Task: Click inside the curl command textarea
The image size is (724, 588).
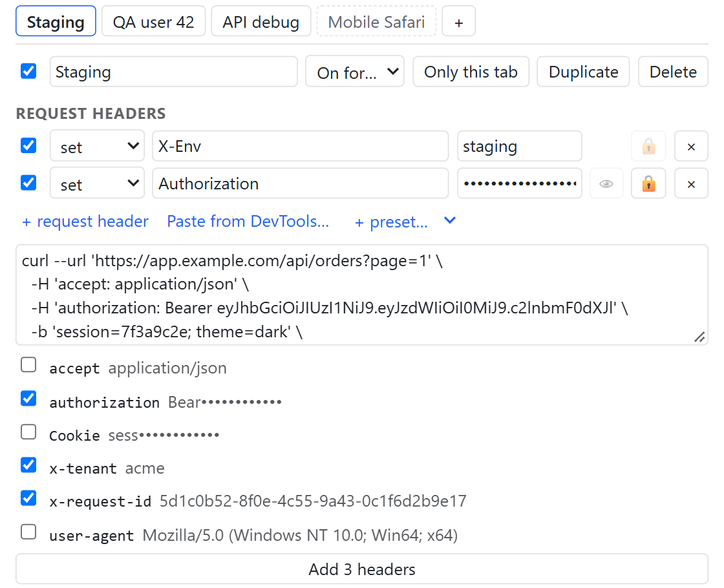Action: click(x=362, y=295)
